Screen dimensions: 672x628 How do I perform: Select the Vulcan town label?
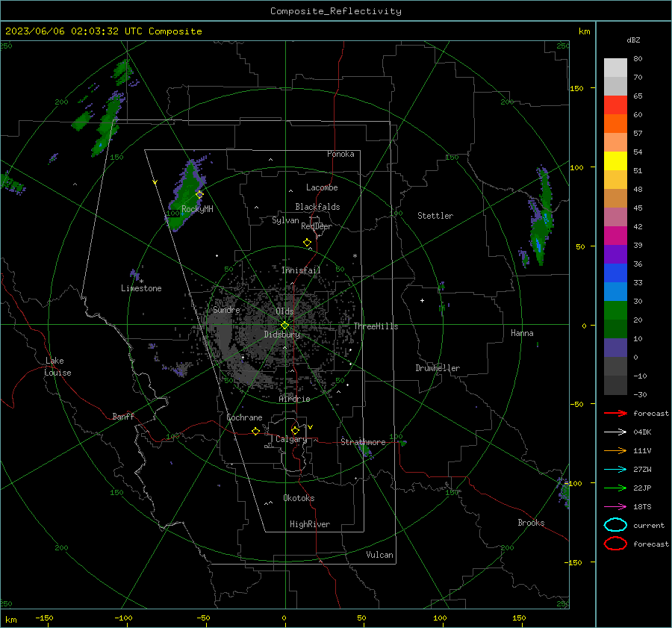[379, 555]
